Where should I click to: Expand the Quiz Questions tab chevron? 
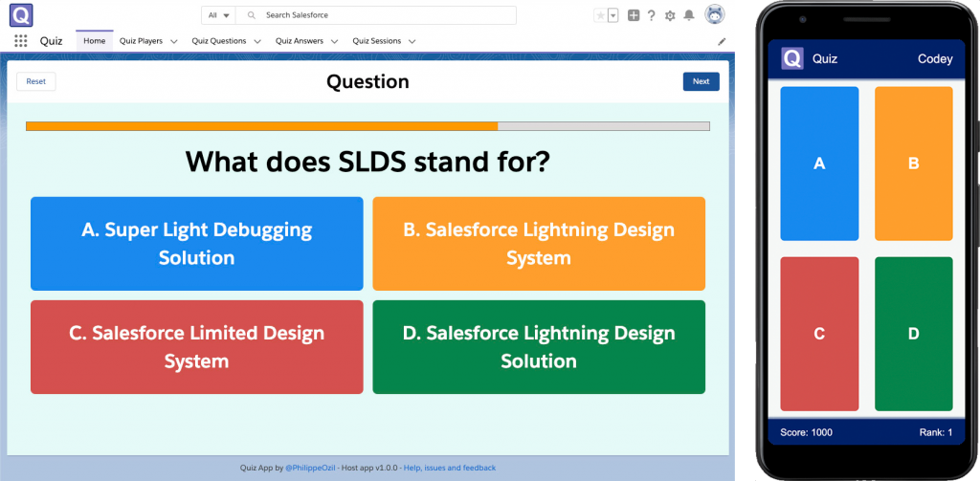click(x=257, y=42)
